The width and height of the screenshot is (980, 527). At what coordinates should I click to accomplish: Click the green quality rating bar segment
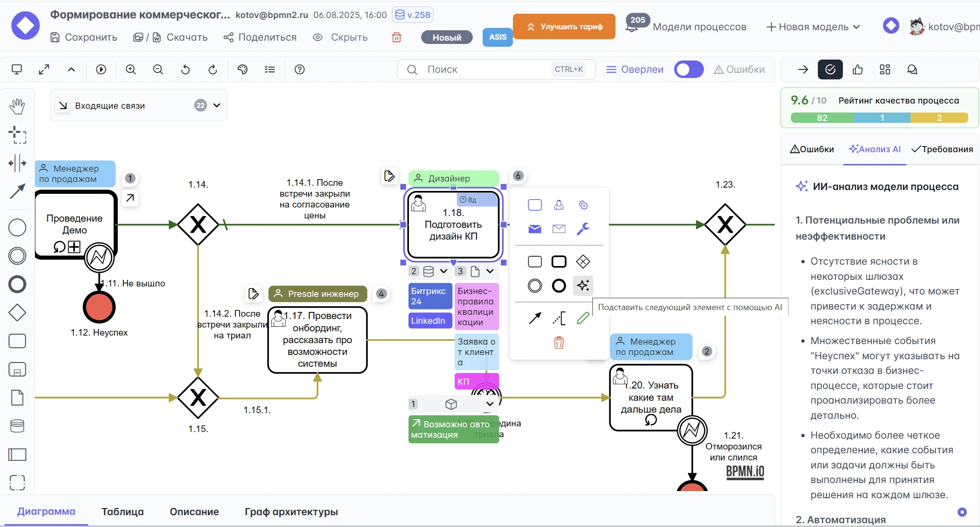822,118
